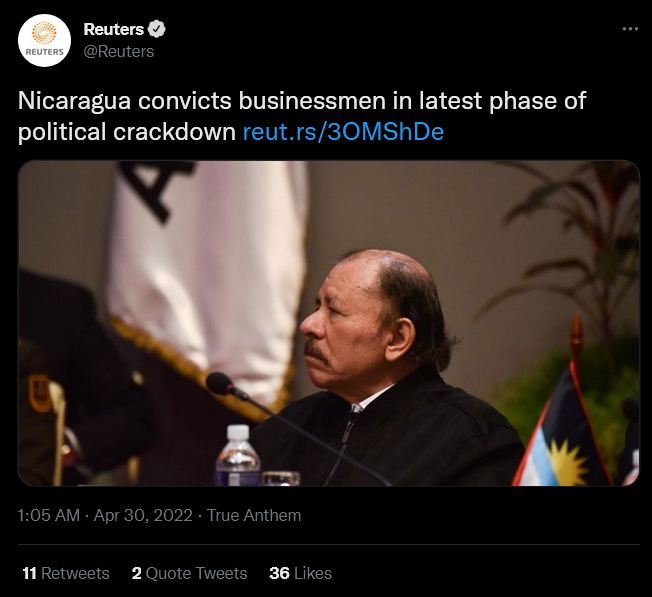
Task: Click the Apr 30, 2022 date
Action: 142,516
